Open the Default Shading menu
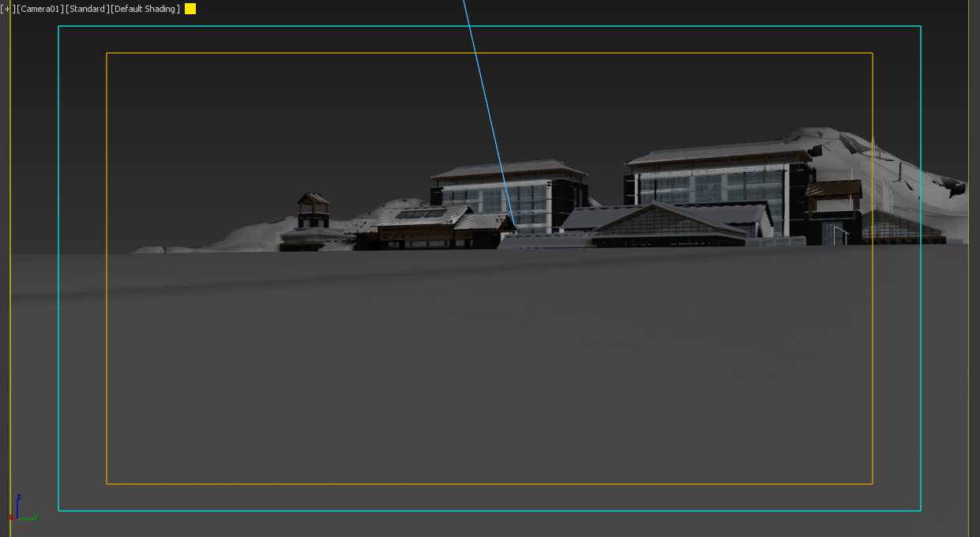 click(x=145, y=9)
